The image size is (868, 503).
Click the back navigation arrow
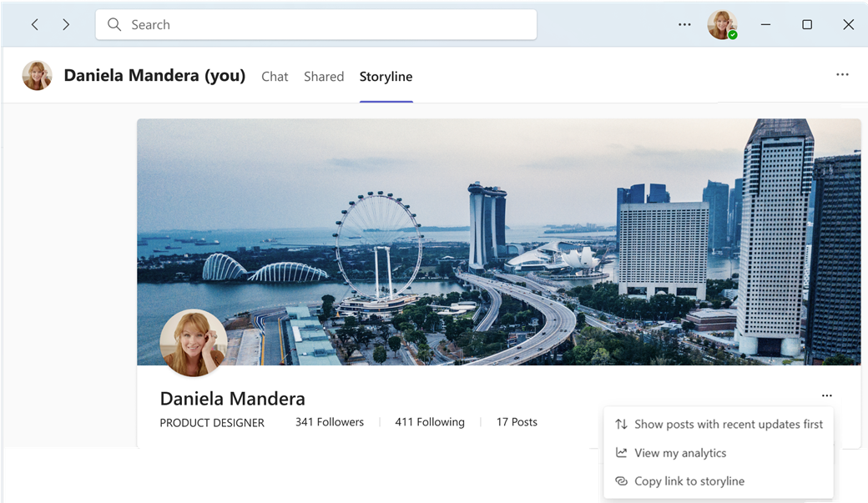[35, 25]
